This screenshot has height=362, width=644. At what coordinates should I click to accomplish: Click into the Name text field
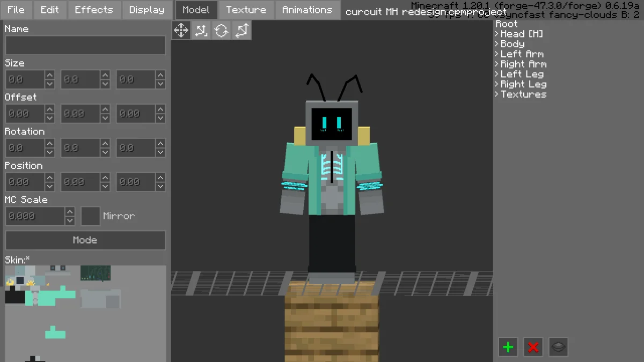point(85,45)
